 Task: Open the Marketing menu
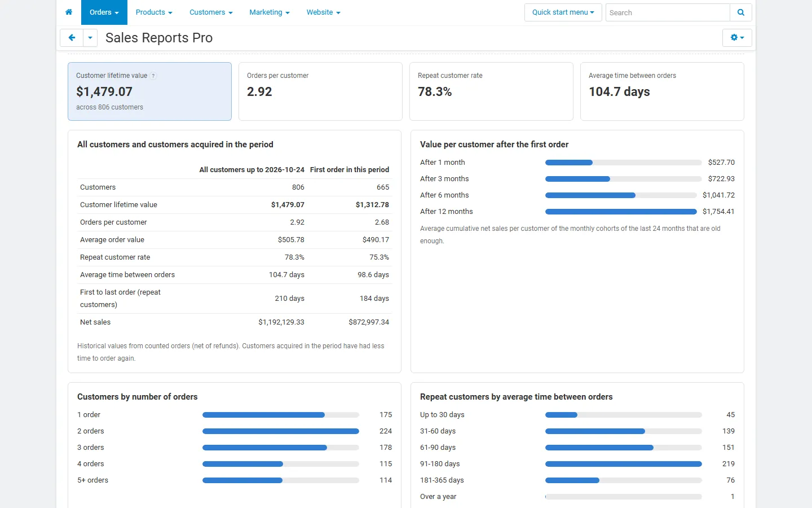tap(270, 12)
